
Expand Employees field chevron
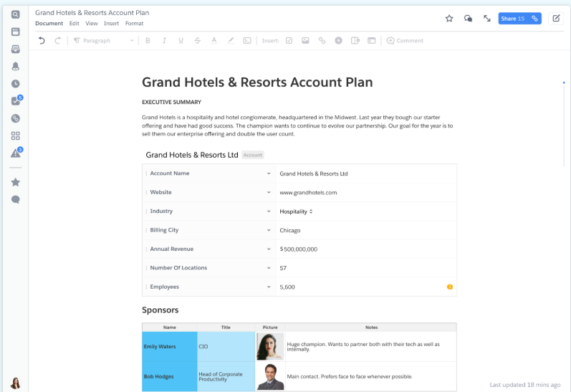point(269,287)
